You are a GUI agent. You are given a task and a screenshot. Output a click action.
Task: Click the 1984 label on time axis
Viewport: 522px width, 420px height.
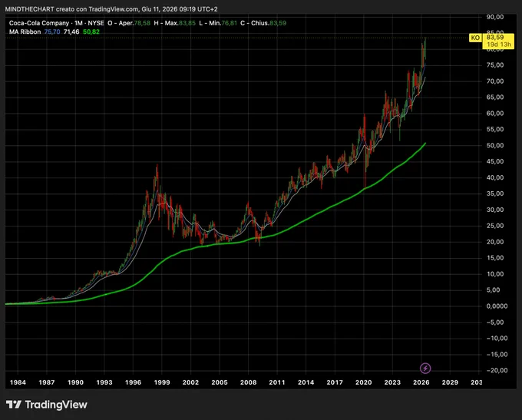click(18, 382)
